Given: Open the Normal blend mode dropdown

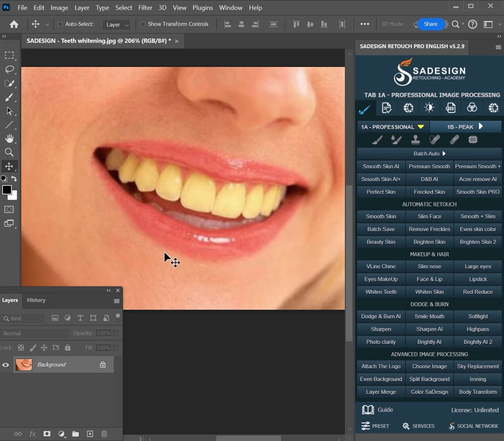Looking at the screenshot, I should pyautogui.click(x=35, y=334).
